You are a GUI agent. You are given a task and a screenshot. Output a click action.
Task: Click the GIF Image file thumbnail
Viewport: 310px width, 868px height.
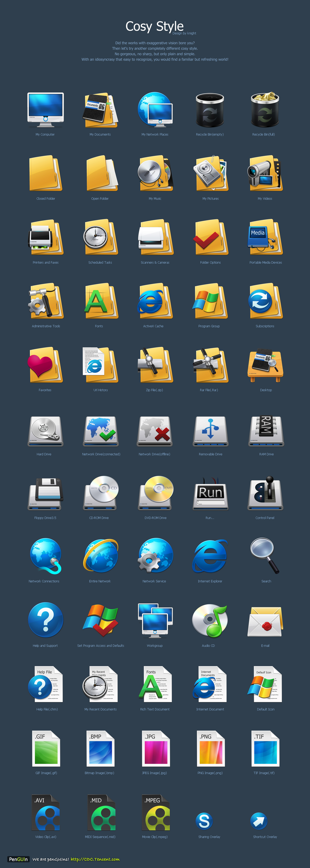pyautogui.click(x=46, y=748)
